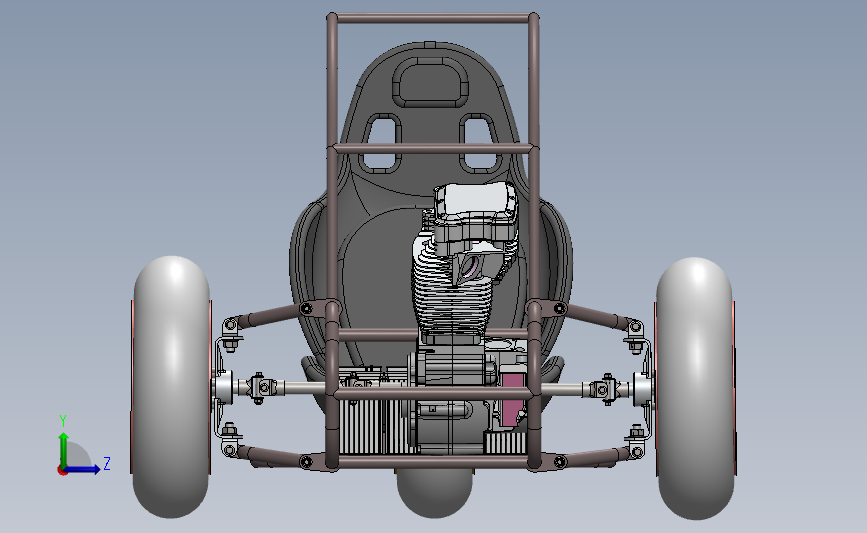The width and height of the screenshot is (867, 533).
Task: Click the red origin dot of the triad
Action: point(62,470)
